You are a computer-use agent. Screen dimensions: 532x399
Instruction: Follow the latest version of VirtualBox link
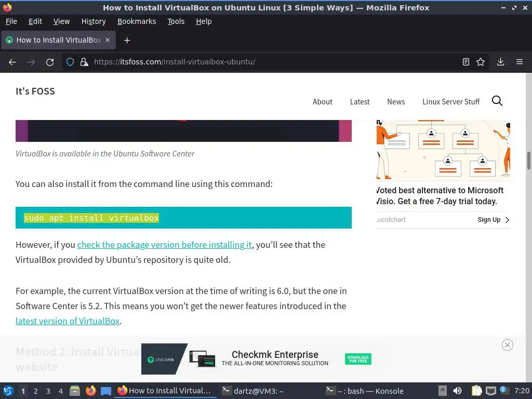pos(68,321)
